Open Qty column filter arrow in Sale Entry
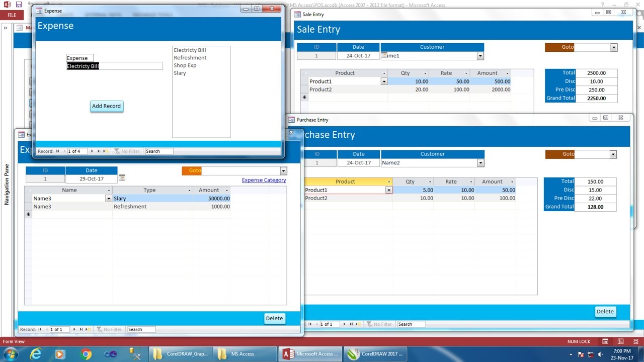644x362 pixels. pyautogui.click(x=426, y=73)
